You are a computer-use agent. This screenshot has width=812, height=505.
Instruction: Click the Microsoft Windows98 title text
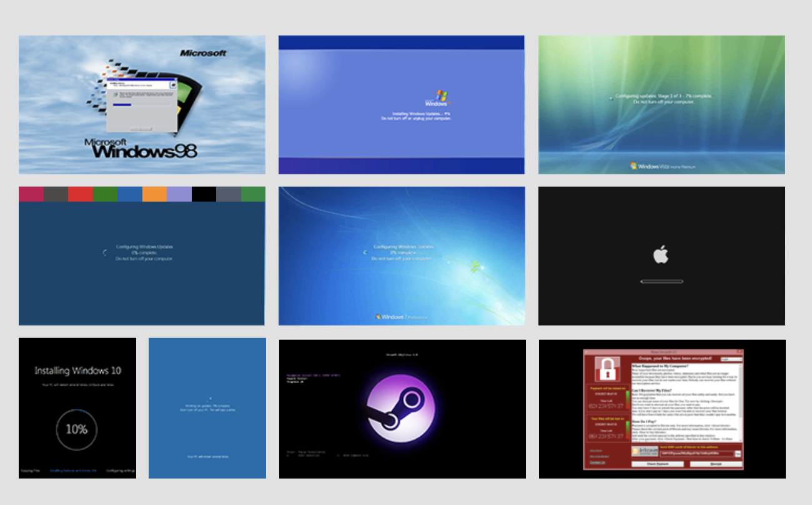[x=141, y=149]
